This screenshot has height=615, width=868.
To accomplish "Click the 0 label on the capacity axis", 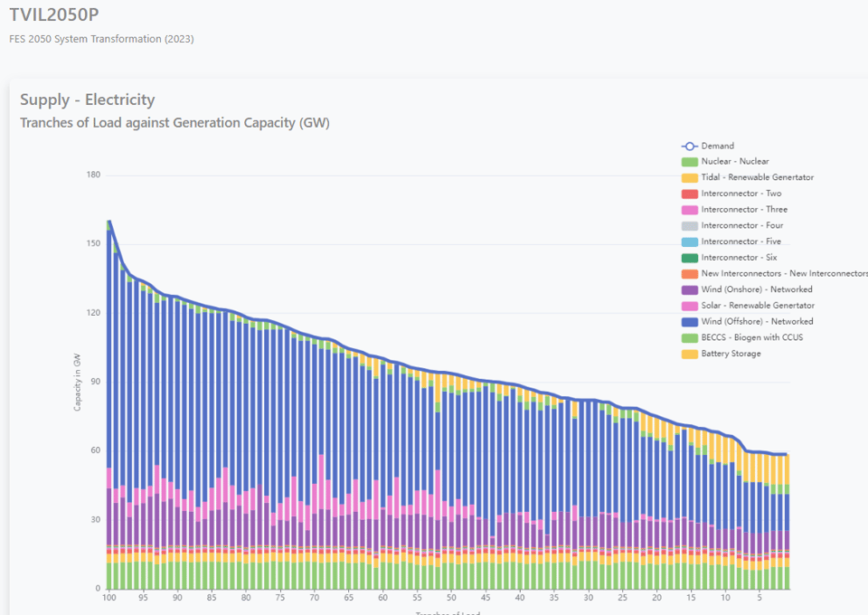I will coord(98,589).
